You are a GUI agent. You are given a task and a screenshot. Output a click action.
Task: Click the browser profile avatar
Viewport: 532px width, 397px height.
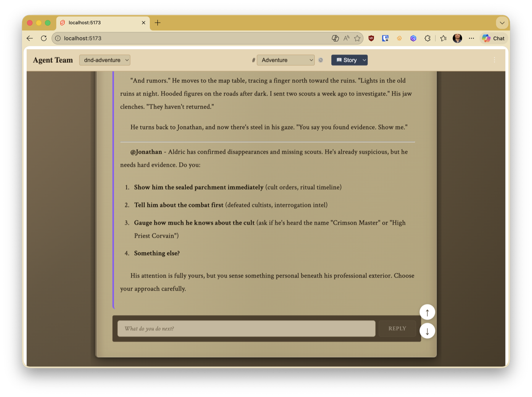click(457, 39)
